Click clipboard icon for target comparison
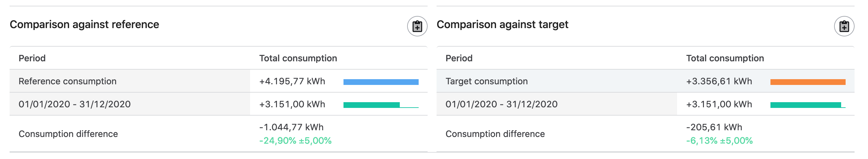 pos(844,26)
